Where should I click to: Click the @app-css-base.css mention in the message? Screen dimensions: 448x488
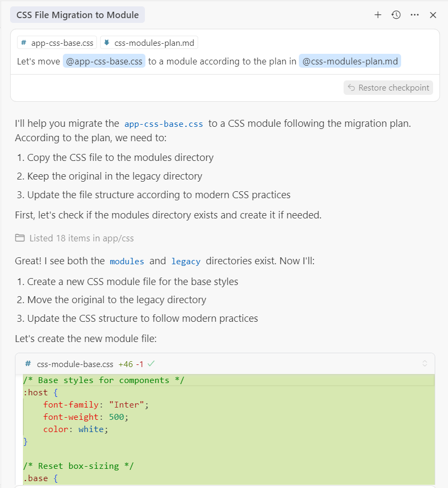tap(104, 61)
